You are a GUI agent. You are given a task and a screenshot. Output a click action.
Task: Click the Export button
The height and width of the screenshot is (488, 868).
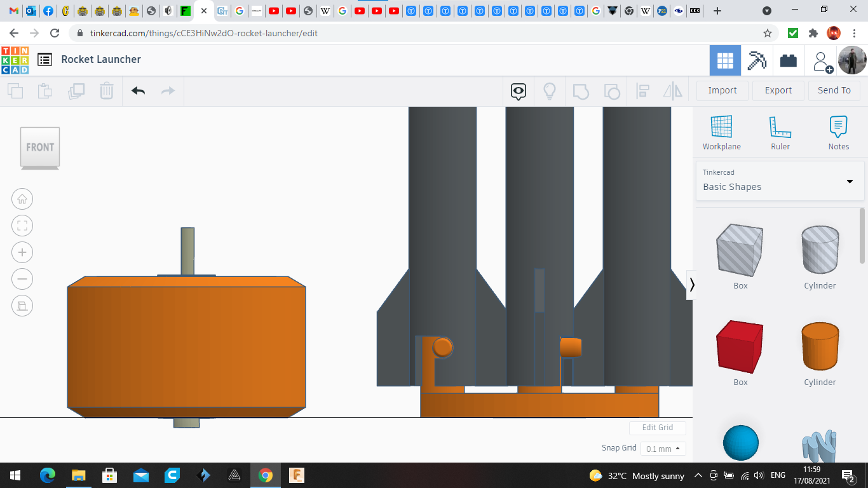click(x=778, y=91)
